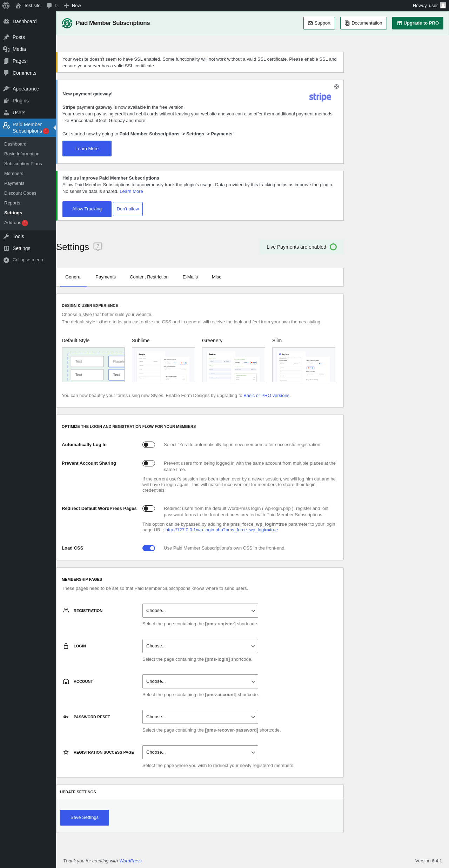Image resolution: width=449 pixels, height=868 pixels.
Task: Click the Paid Member Subscriptions logo
Action: [67, 23]
